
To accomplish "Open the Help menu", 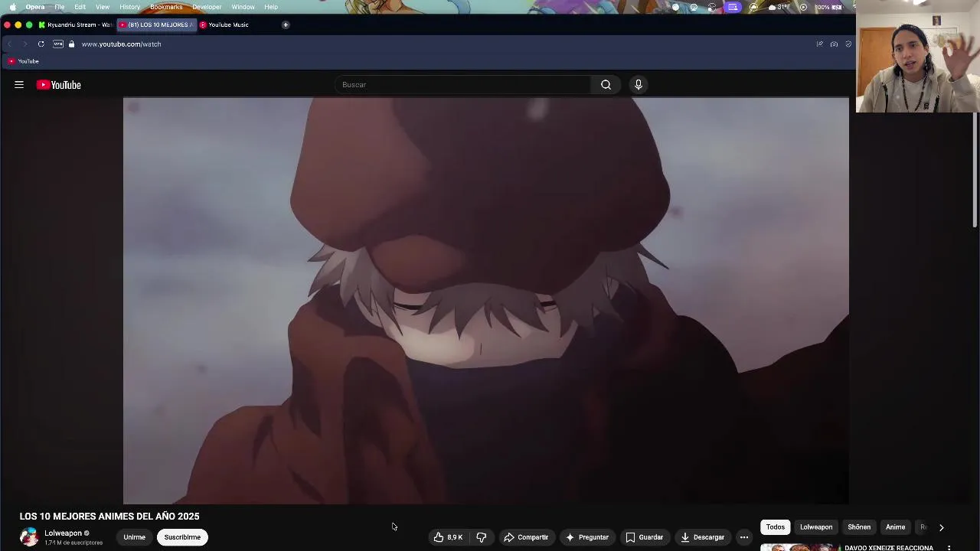I will 271,7.
